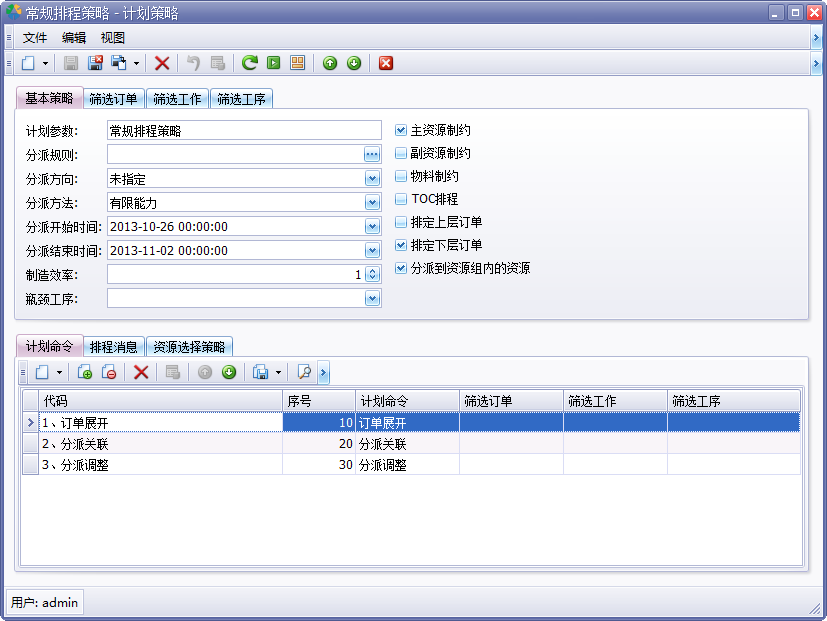
Task: Open dropdown beside new row icon in lower toolbar
Action: (x=59, y=372)
